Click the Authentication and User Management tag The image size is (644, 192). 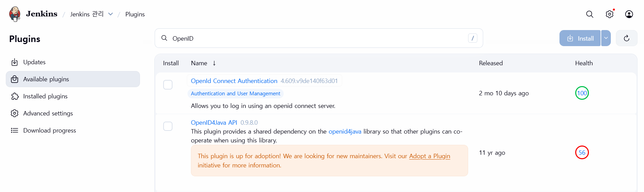pyautogui.click(x=235, y=94)
